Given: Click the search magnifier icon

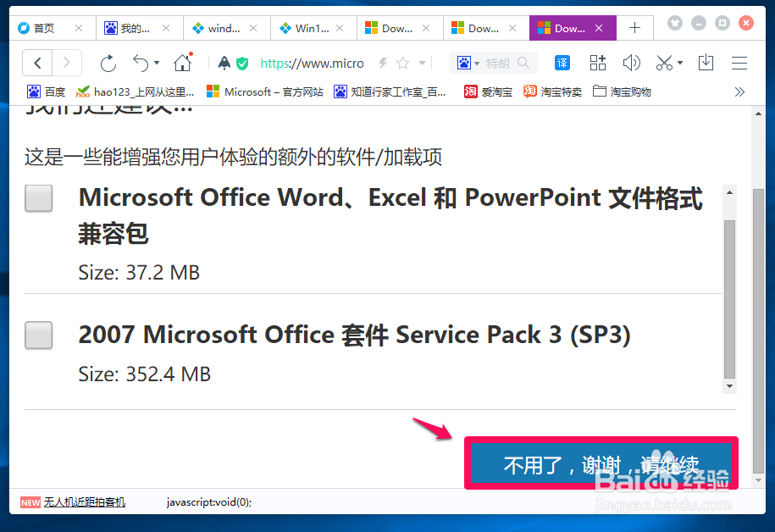Looking at the screenshot, I should pos(523,63).
